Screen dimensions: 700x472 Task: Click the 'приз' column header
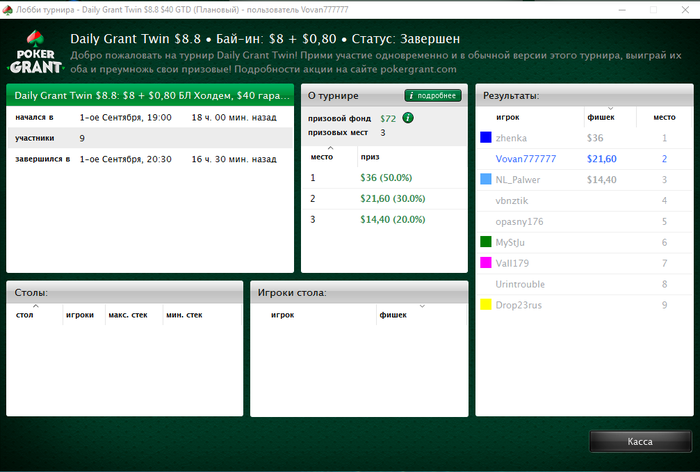370,157
